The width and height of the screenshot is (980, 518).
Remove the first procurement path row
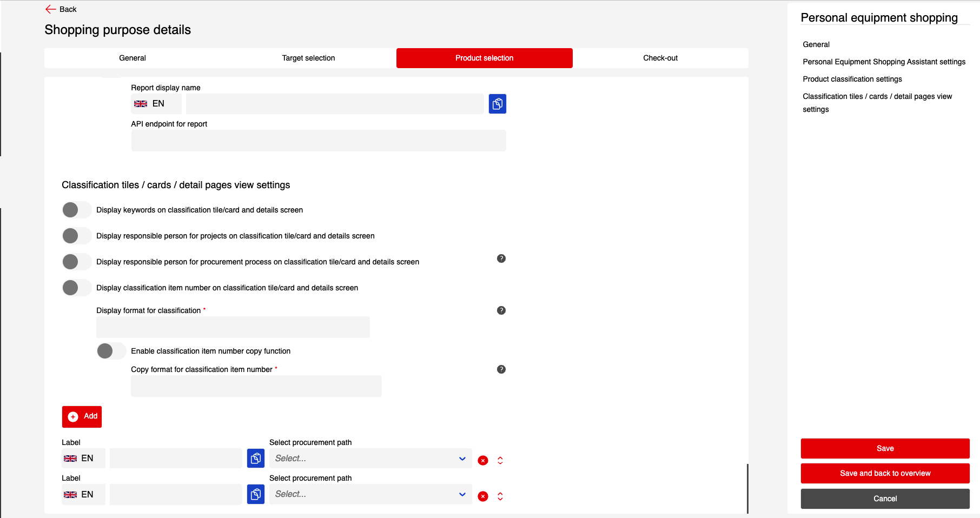point(483,461)
